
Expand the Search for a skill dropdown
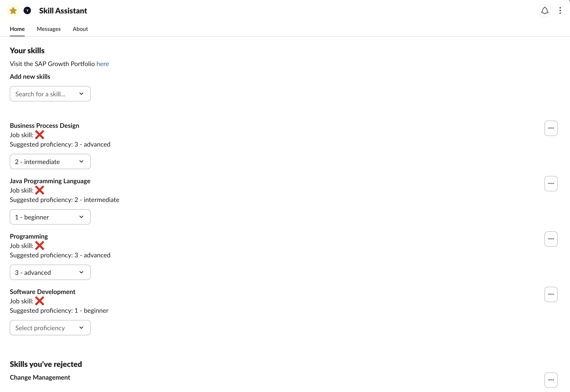click(x=50, y=94)
